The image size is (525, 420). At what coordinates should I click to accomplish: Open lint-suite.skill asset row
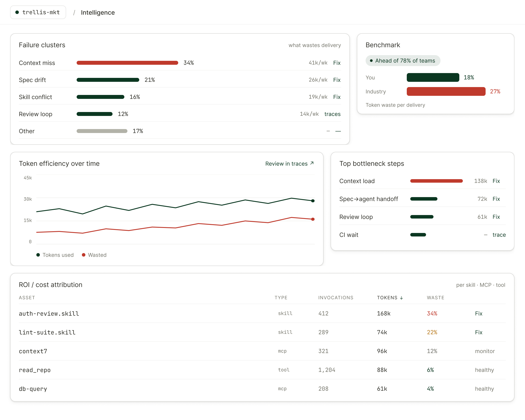tap(262, 332)
